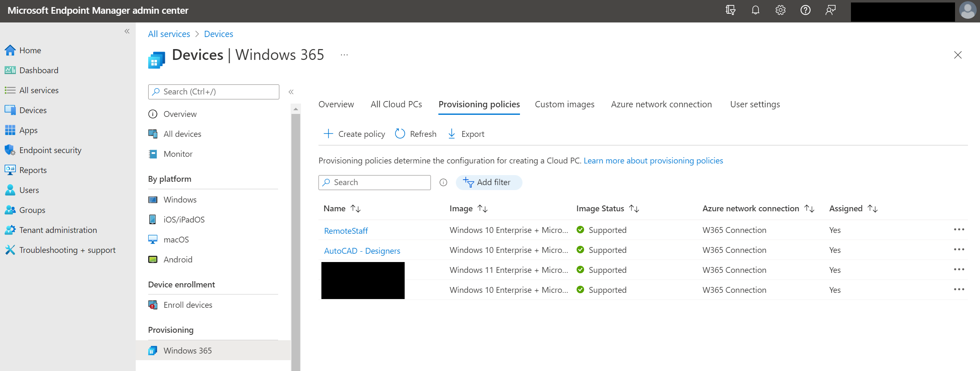Sort the table by Assigned column
The image size is (980, 371).
(853, 208)
